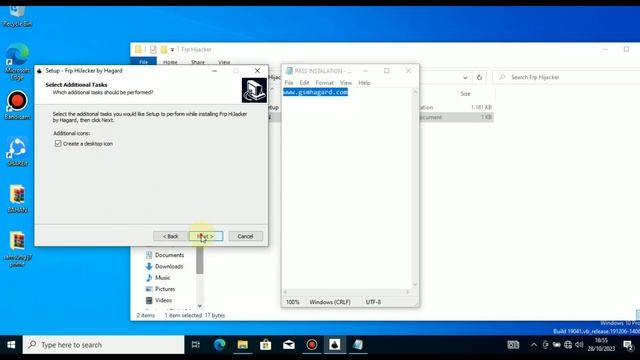Image resolution: width=640 pixels, height=360 pixels.
Task: Show hidden tray icons
Action: pos(533,345)
